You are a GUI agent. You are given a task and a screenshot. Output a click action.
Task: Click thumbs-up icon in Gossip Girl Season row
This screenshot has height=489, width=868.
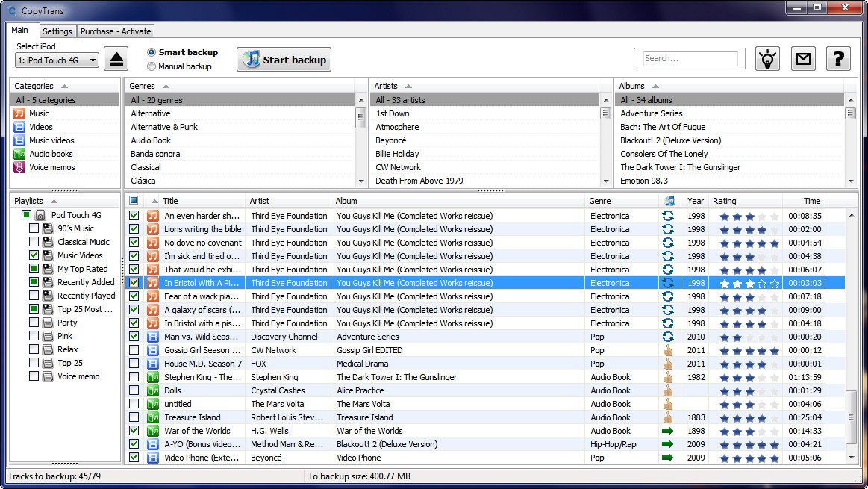[x=668, y=350]
